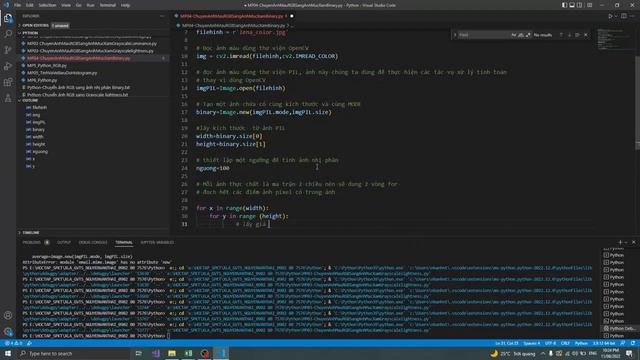Run the Python file with the play icon
This screenshot has height=360, width=640.
[x=610, y=16]
